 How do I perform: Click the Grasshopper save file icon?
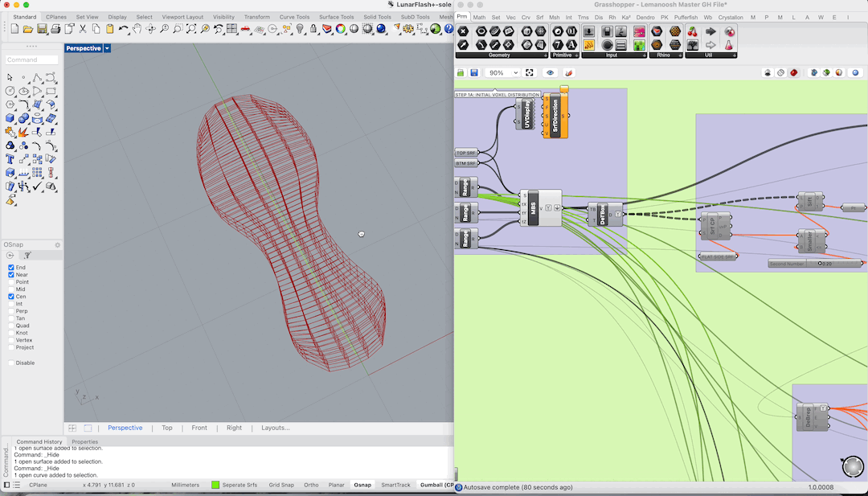[x=474, y=72]
